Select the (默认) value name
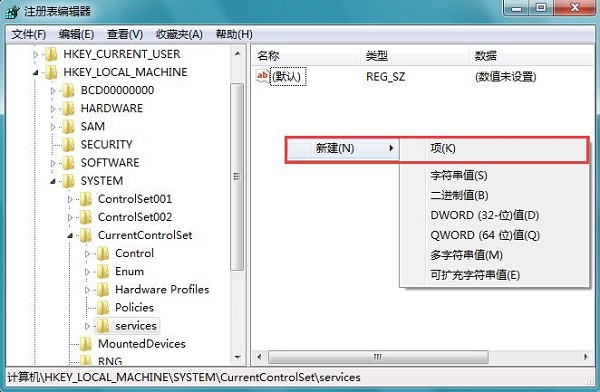This screenshot has height=392, width=600. click(x=288, y=77)
